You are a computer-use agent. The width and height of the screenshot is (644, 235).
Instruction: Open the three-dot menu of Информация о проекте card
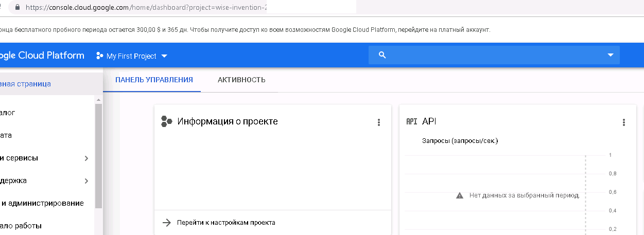coord(379,122)
